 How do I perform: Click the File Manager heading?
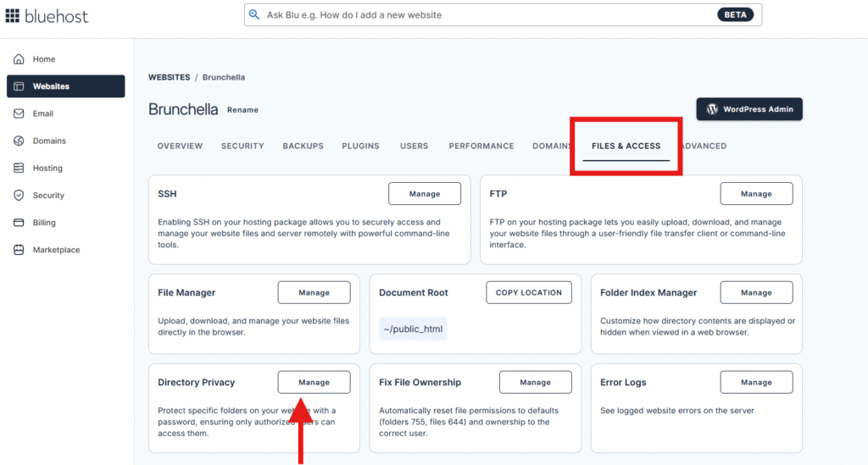[x=186, y=292]
